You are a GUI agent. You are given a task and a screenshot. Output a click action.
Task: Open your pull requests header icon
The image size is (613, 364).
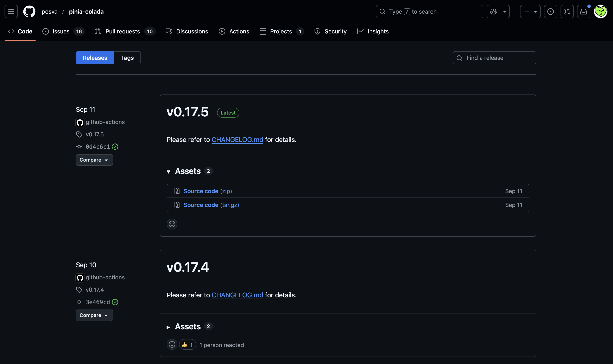(567, 12)
